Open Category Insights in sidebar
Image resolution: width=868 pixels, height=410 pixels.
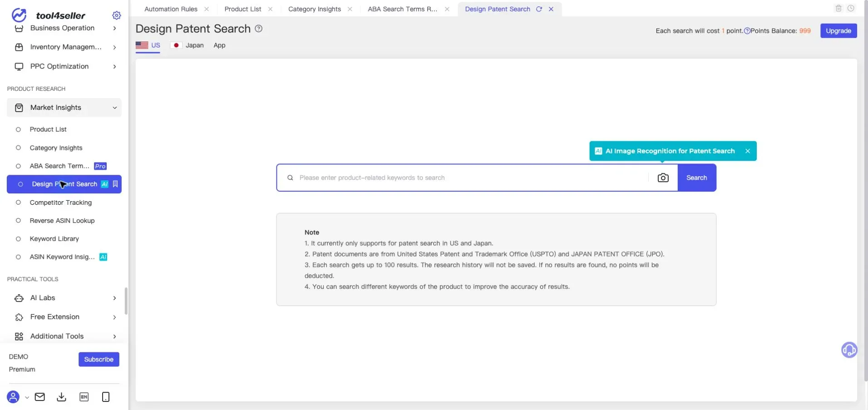[x=56, y=148]
